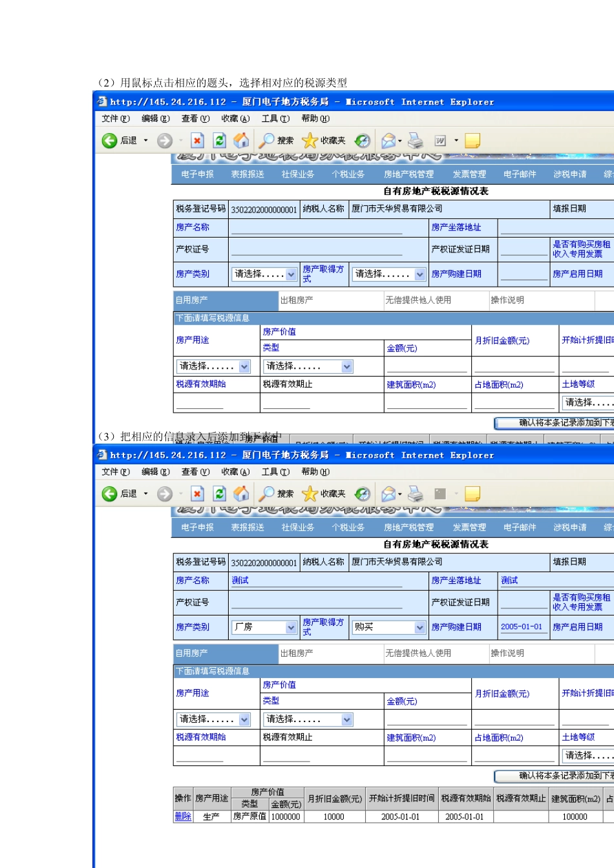
Task: Click the Search (搜索) magnifier in lower browser toolbar
Action: pyautogui.click(x=267, y=493)
